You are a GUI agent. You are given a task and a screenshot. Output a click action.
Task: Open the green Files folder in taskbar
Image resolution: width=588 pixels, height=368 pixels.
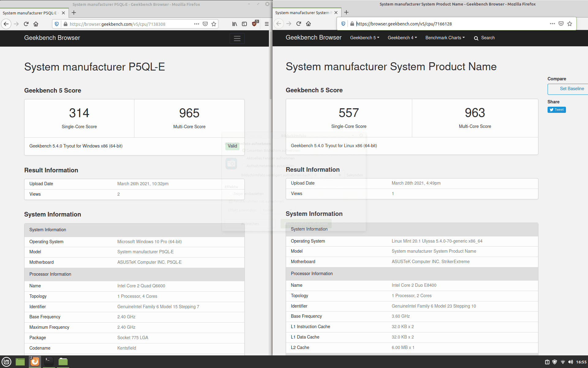click(x=63, y=362)
